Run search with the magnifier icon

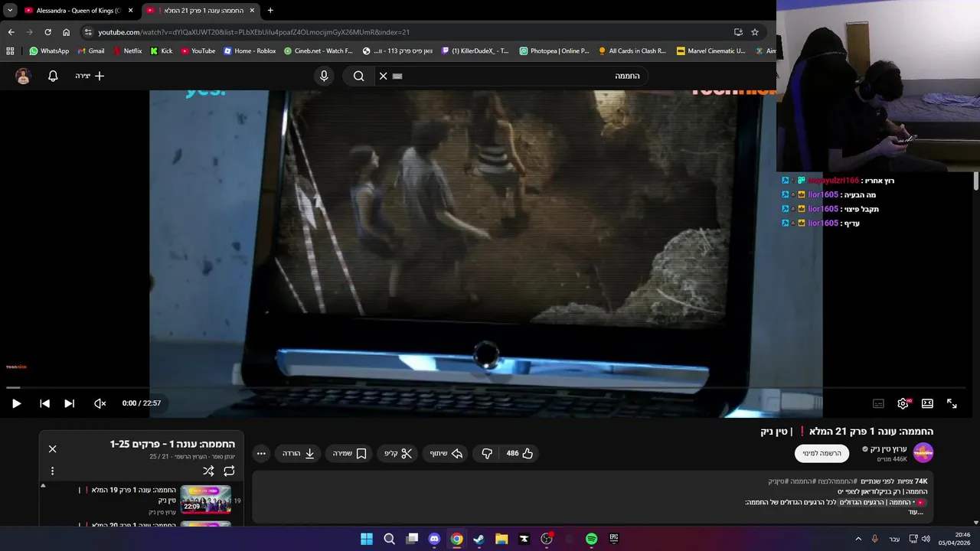(x=358, y=76)
